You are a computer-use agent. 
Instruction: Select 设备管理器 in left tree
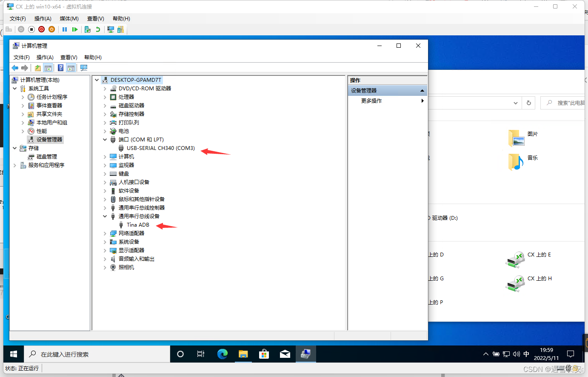click(x=49, y=140)
